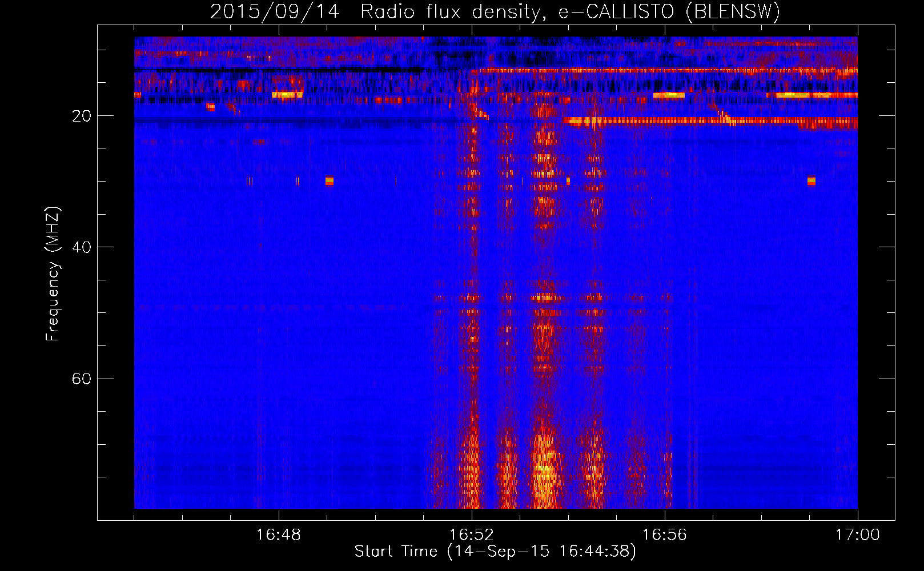Click the plot title "Radio flux density, e-CALLISTO (BLENSW)"

[570, 12]
